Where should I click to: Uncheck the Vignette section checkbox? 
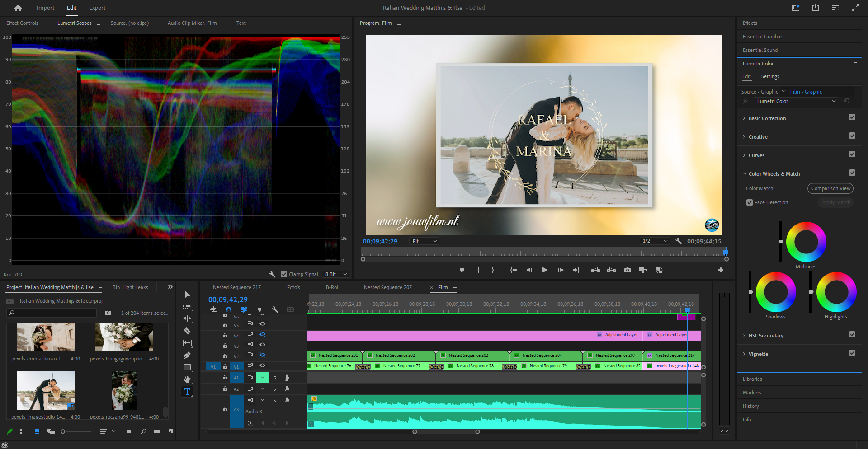tap(852, 353)
